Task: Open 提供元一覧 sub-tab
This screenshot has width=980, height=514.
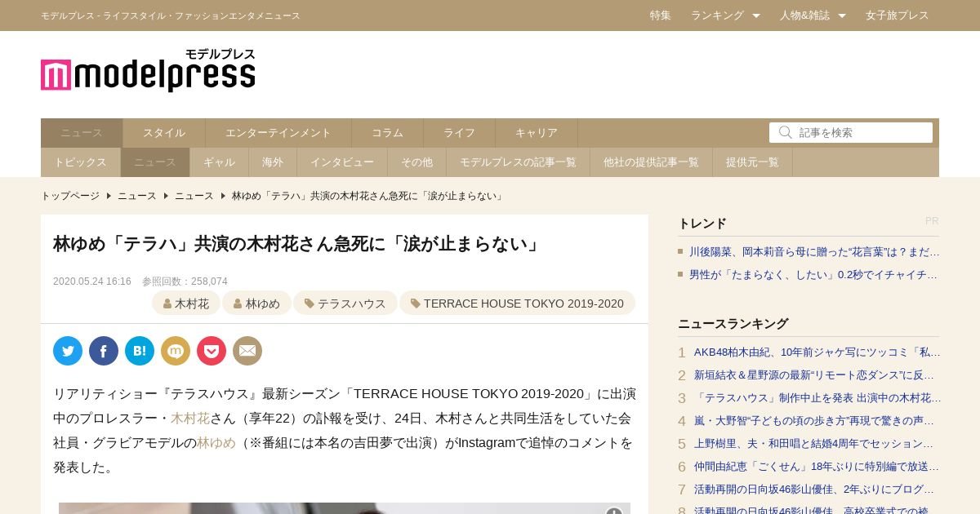Action: [x=752, y=162]
